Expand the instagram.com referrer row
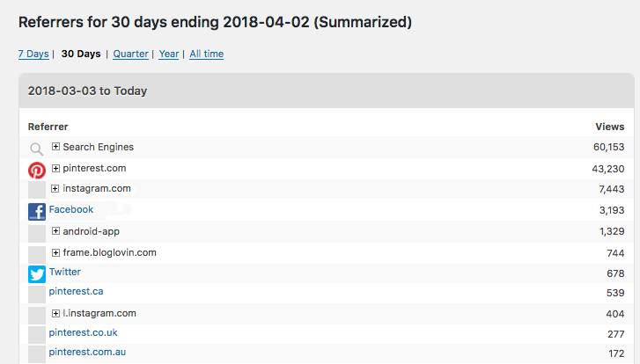640x364 pixels. 55,188
